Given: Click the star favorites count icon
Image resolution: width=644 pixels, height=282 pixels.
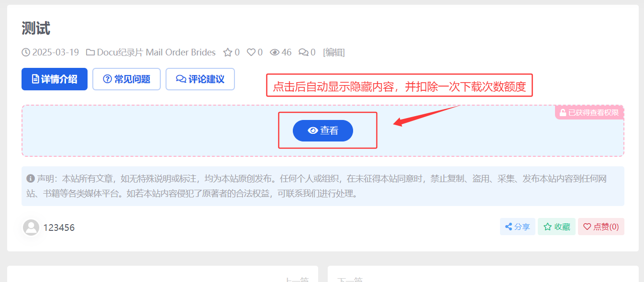Looking at the screenshot, I should pos(228,53).
